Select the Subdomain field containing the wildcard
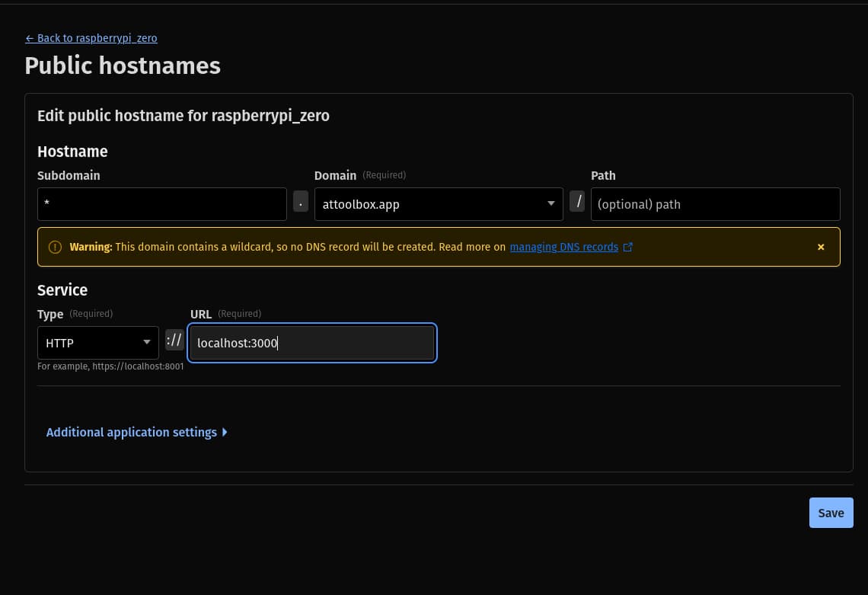This screenshot has height=595, width=868. point(161,204)
